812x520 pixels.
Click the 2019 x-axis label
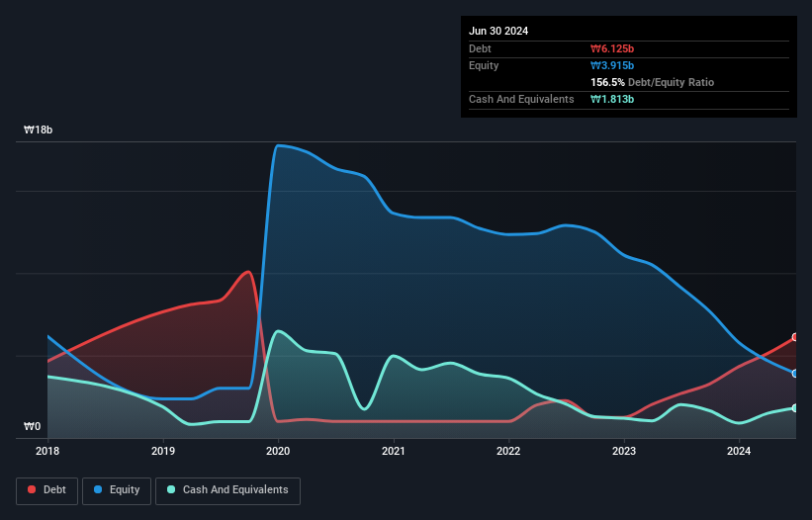pyautogui.click(x=163, y=451)
